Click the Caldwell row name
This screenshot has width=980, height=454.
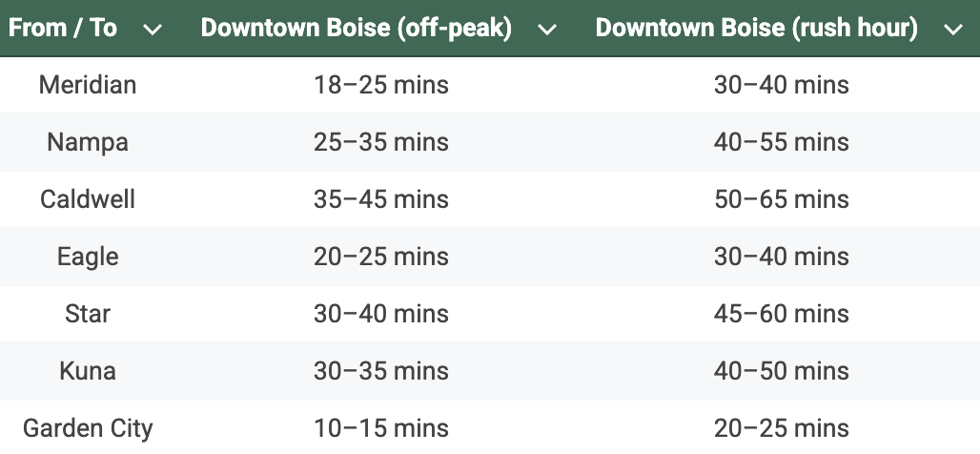88,199
